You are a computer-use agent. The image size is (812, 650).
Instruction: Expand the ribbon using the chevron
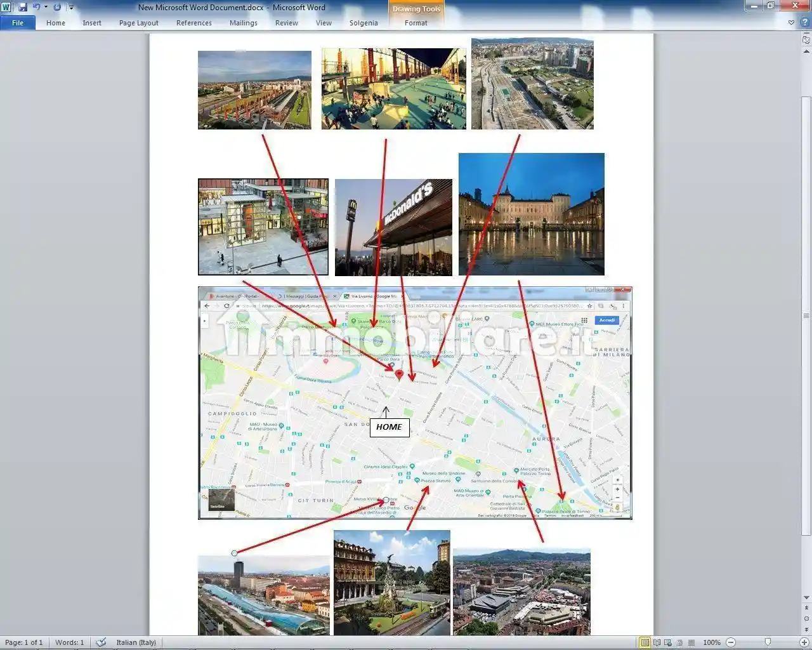pyautogui.click(x=791, y=22)
